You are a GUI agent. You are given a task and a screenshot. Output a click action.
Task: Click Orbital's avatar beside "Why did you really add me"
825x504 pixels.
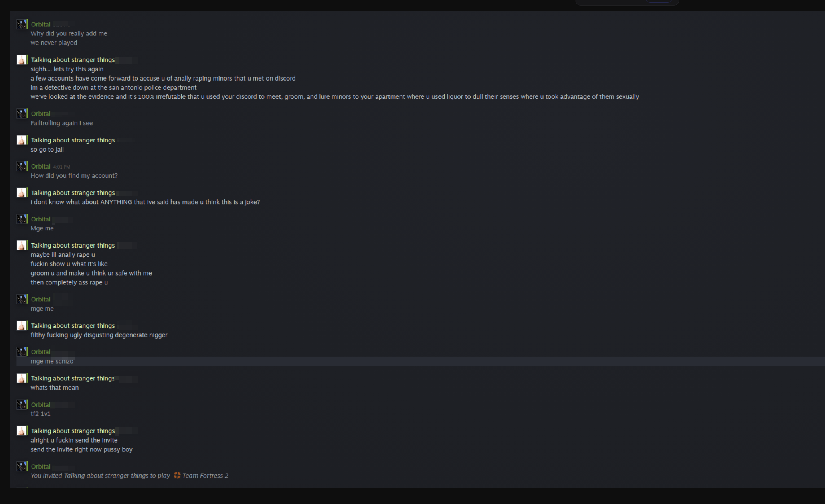22,24
